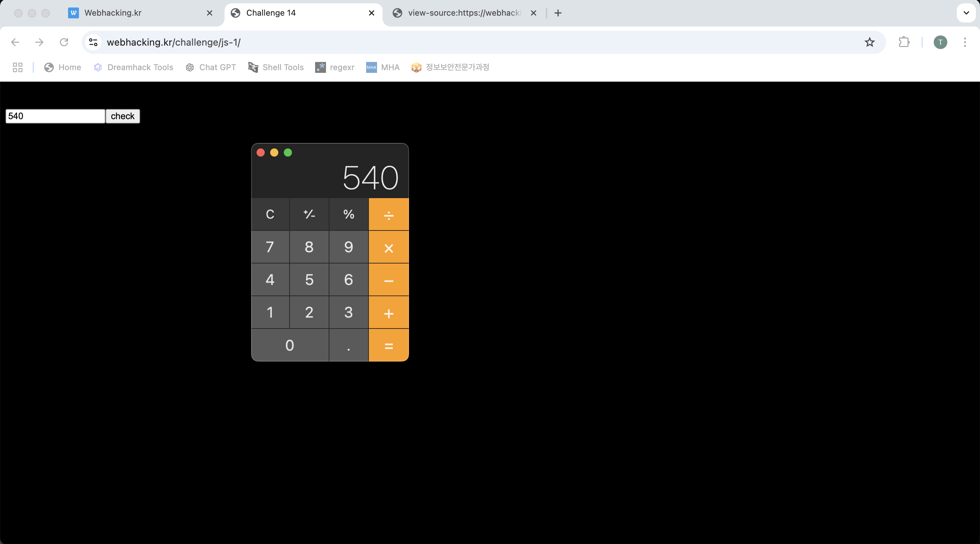Switch to the view-source tab
The image size is (980, 544).
pyautogui.click(x=464, y=13)
